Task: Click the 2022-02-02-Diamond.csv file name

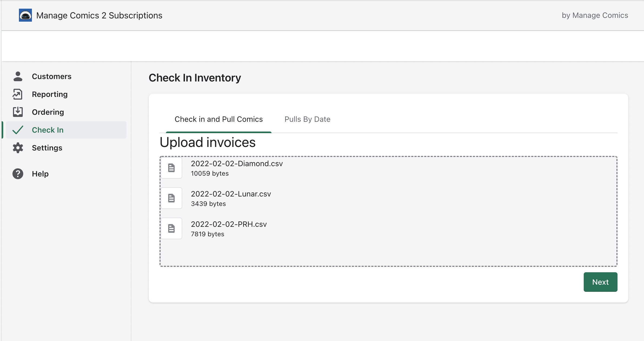Action: pos(237,164)
